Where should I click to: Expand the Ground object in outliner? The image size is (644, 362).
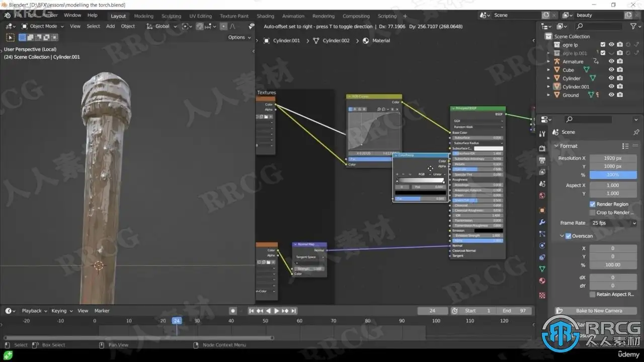[x=548, y=95]
